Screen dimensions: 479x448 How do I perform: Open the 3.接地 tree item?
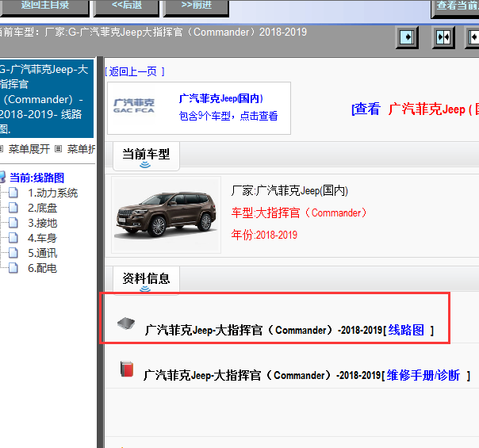click(x=43, y=223)
